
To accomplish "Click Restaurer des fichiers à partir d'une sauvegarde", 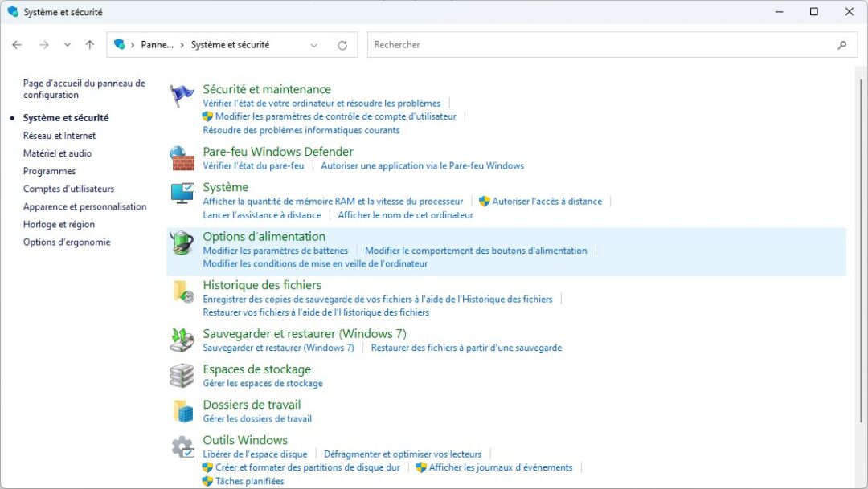I will [466, 348].
